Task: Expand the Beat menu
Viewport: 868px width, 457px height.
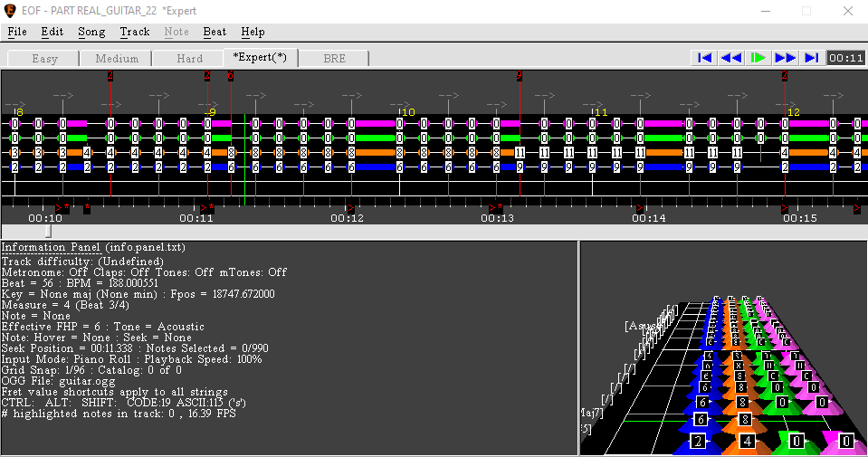Action: tap(215, 32)
